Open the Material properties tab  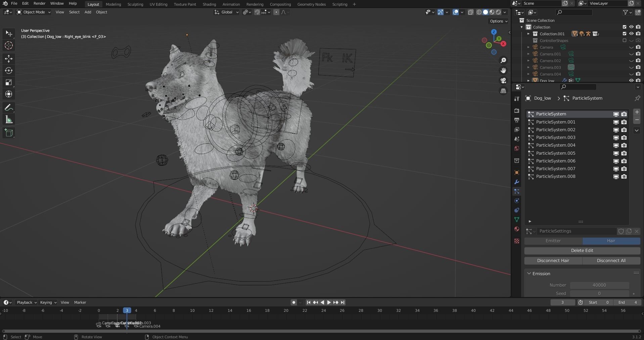pos(517,229)
